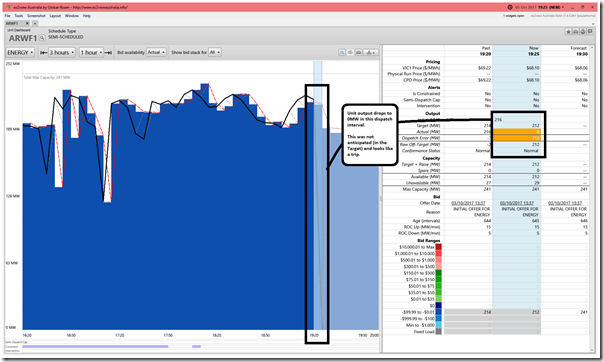Viewport: 604px width, 362px height.
Task: Click the star favourite icon
Action: click(569, 32)
